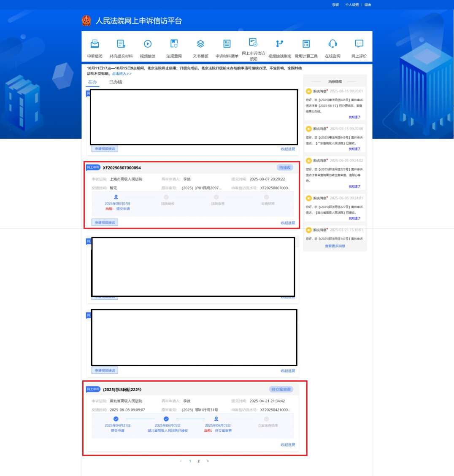Open 个人设置 in the top bar
Screen dimensions: 454x476
pos(352,5)
